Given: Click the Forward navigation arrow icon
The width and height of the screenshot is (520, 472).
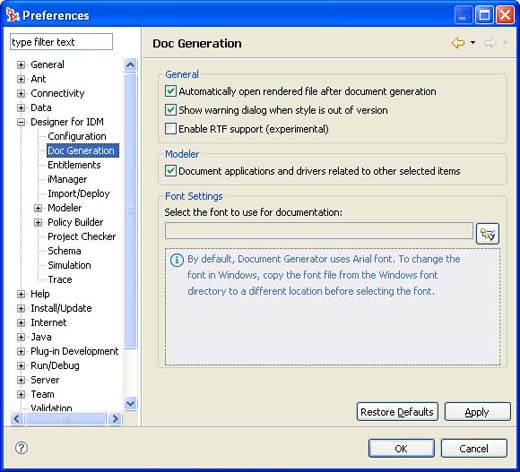Looking at the screenshot, I should (x=490, y=43).
